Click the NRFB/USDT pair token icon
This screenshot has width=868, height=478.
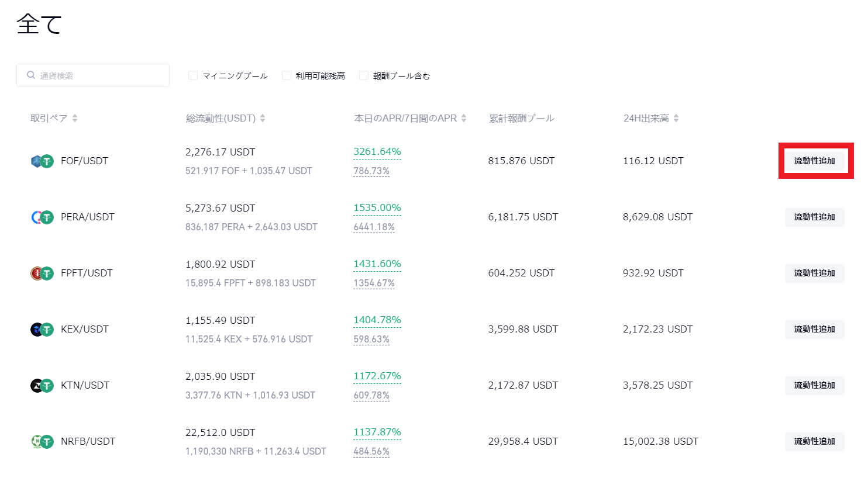click(42, 442)
